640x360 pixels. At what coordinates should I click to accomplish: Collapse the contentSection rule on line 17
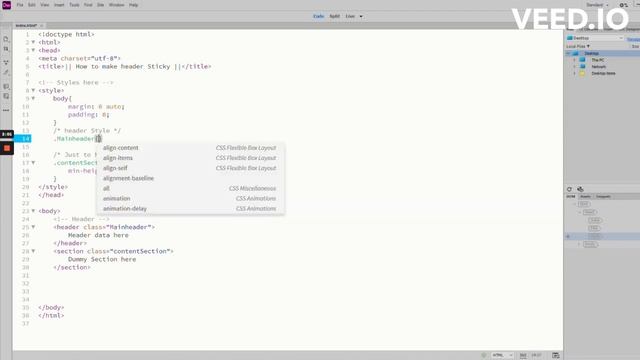pyautogui.click(x=33, y=162)
